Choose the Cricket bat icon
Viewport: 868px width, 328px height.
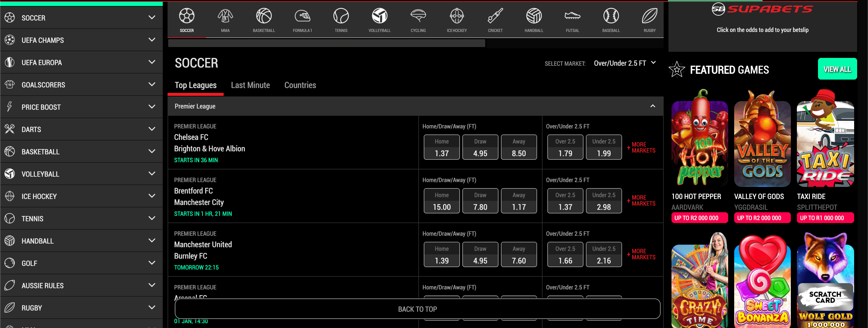[495, 16]
